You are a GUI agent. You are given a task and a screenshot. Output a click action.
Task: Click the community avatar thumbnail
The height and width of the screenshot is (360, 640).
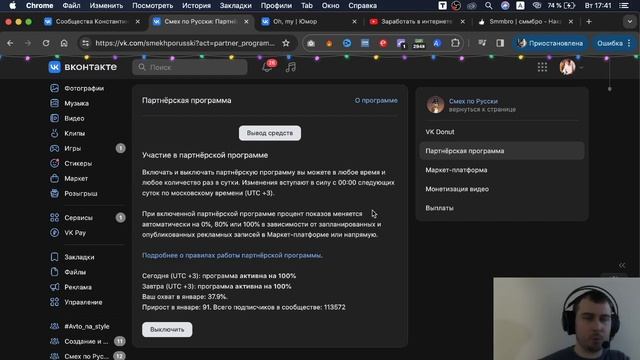(436, 104)
